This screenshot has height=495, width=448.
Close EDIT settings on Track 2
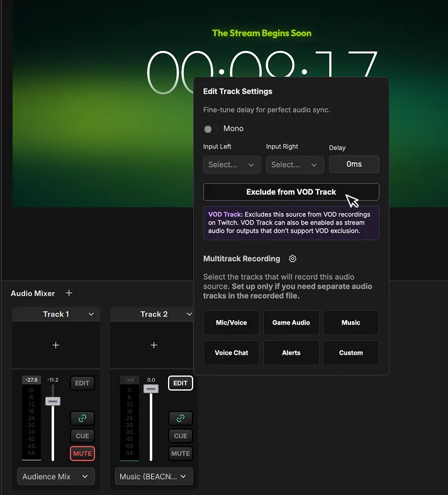181,383
